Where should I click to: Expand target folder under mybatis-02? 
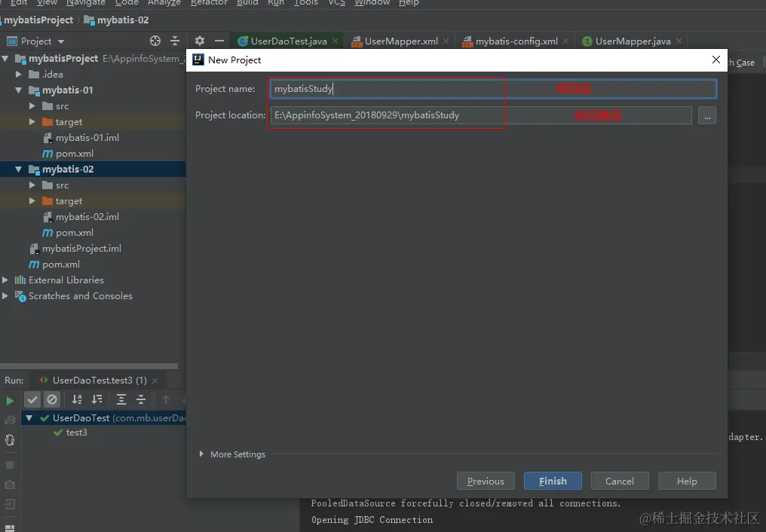click(32, 200)
